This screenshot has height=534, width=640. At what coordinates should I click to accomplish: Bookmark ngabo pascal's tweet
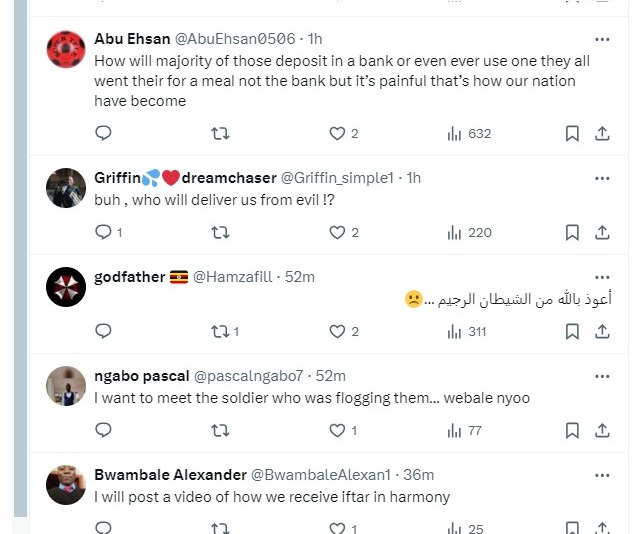point(572,430)
